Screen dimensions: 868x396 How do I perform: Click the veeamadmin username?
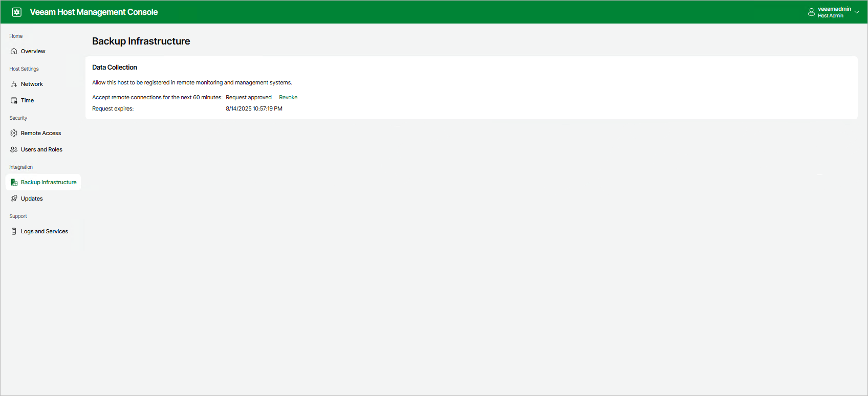click(834, 9)
